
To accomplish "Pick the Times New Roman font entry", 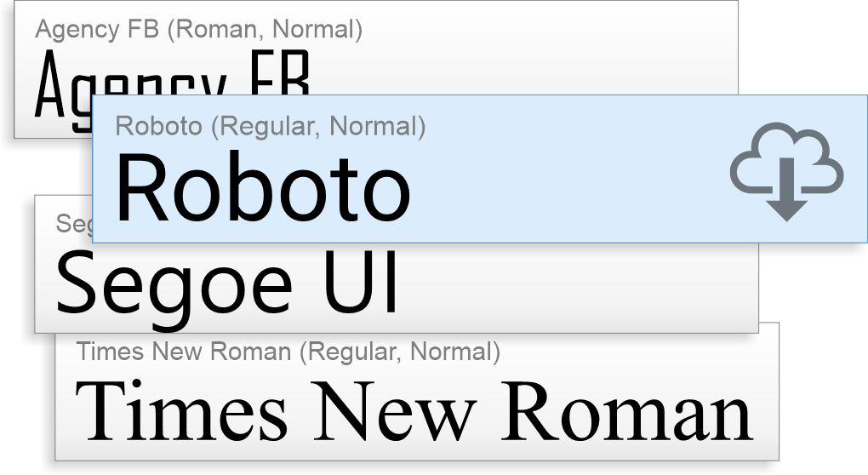I will [417, 392].
